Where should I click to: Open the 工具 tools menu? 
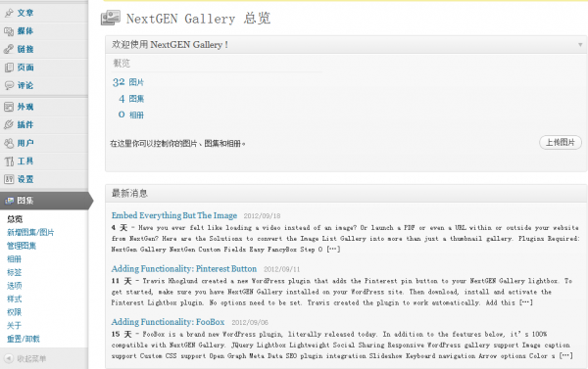click(x=25, y=161)
